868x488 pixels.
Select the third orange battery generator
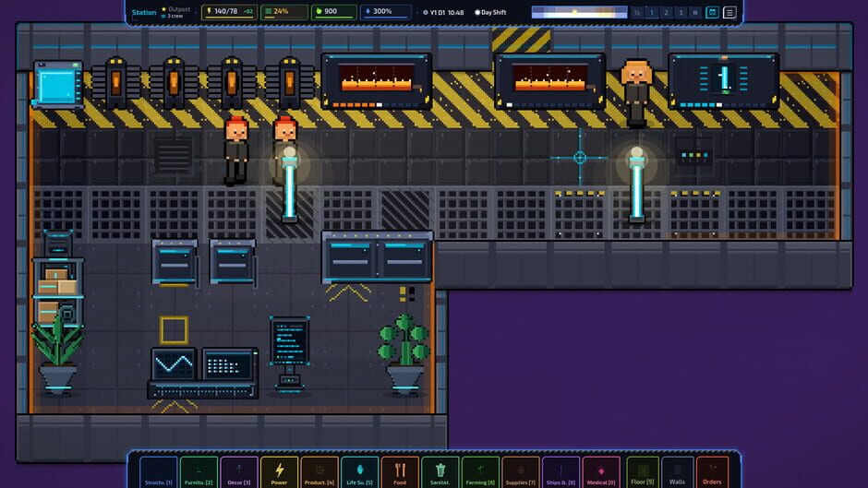[232, 83]
